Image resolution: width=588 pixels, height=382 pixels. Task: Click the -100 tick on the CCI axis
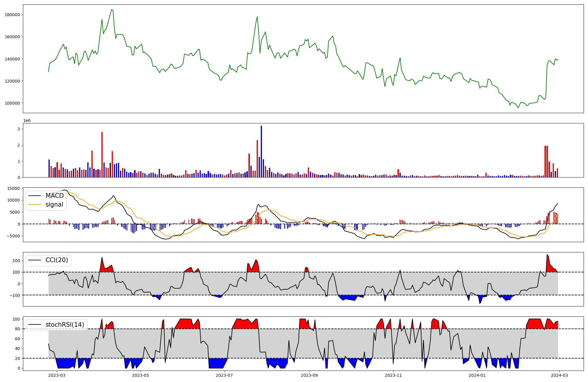(15, 295)
